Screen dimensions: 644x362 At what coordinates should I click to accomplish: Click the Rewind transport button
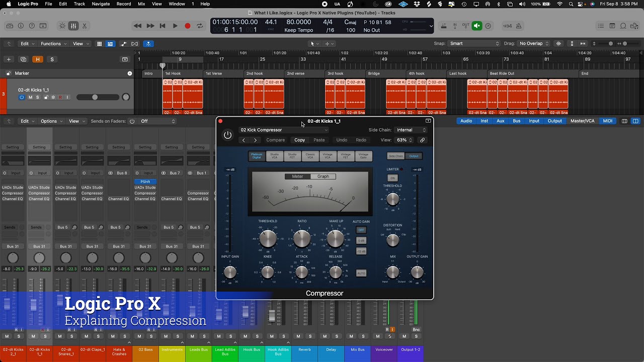click(137, 26)
